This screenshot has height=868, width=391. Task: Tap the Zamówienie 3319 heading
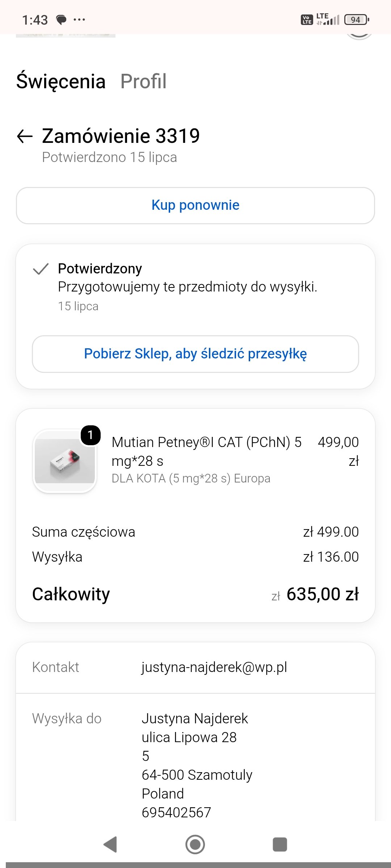[121, 136]
